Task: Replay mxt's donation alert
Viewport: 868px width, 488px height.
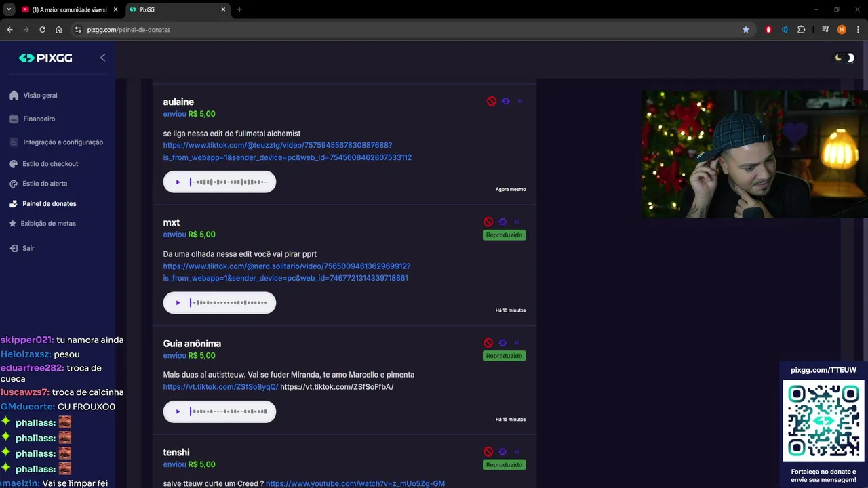Action: tap(502, 222)
